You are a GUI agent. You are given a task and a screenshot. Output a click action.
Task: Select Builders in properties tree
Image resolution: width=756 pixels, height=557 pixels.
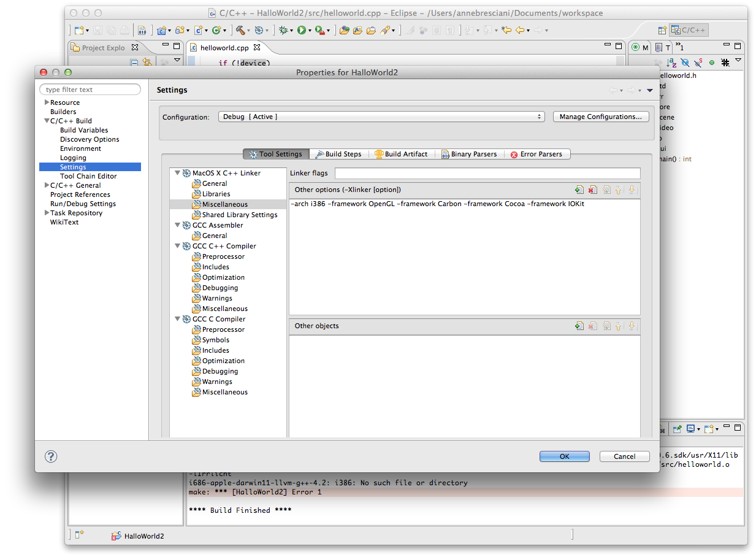(x=63, y=112)
